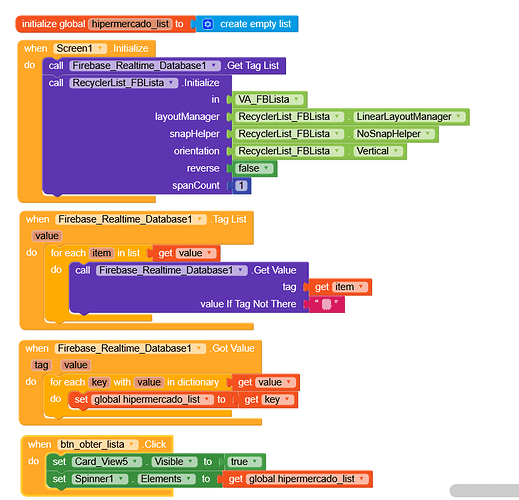This screenshot has height=500, width=519.
Task: Select the 'value If Tag Not There' label
Action: coord(248,304)
